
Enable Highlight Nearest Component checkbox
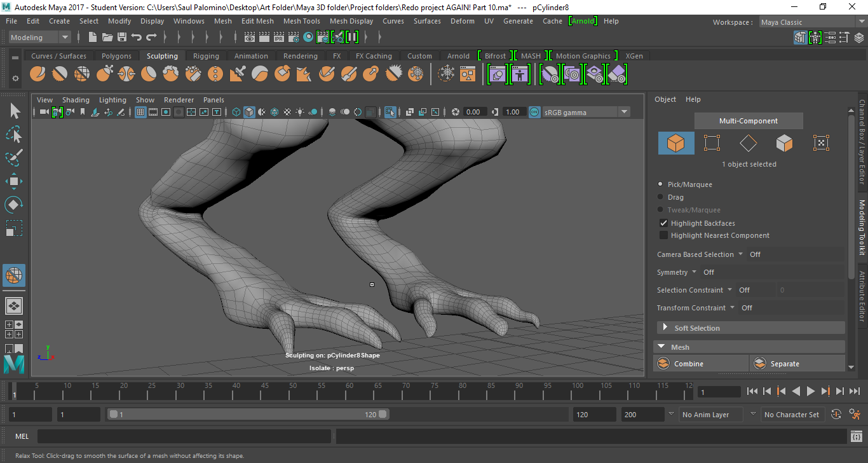click(663, 235)
